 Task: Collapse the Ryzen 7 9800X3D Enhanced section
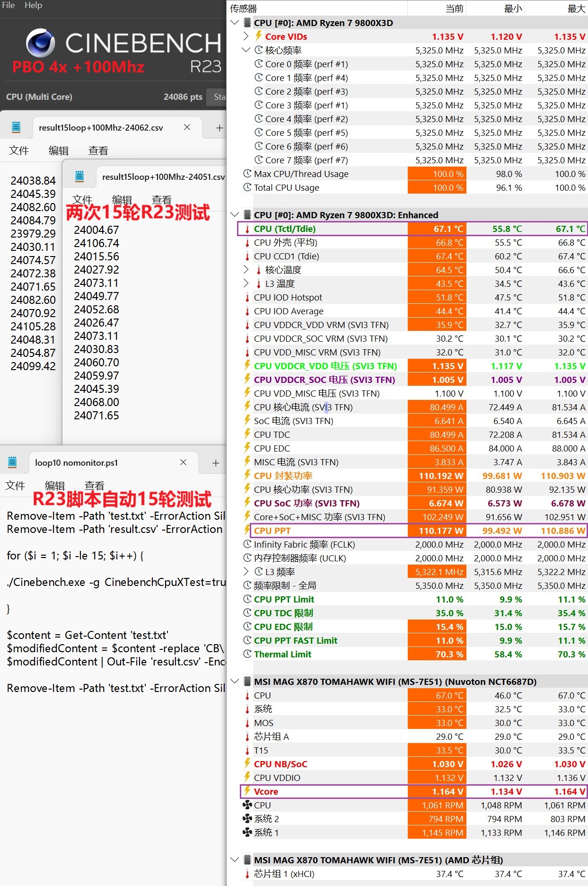(x=235, y=215)
